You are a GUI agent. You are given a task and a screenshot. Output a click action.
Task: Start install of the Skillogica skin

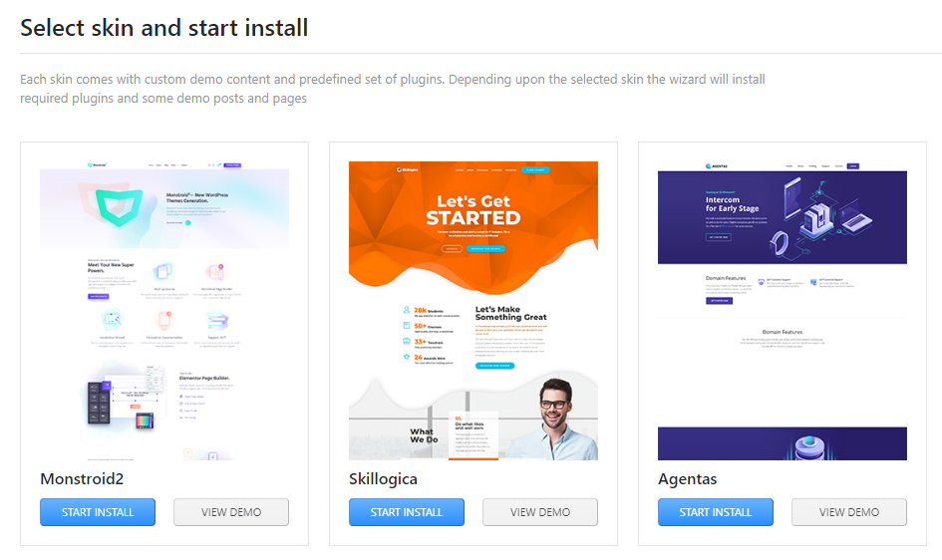pyautogui.click(x=406, y=512)
